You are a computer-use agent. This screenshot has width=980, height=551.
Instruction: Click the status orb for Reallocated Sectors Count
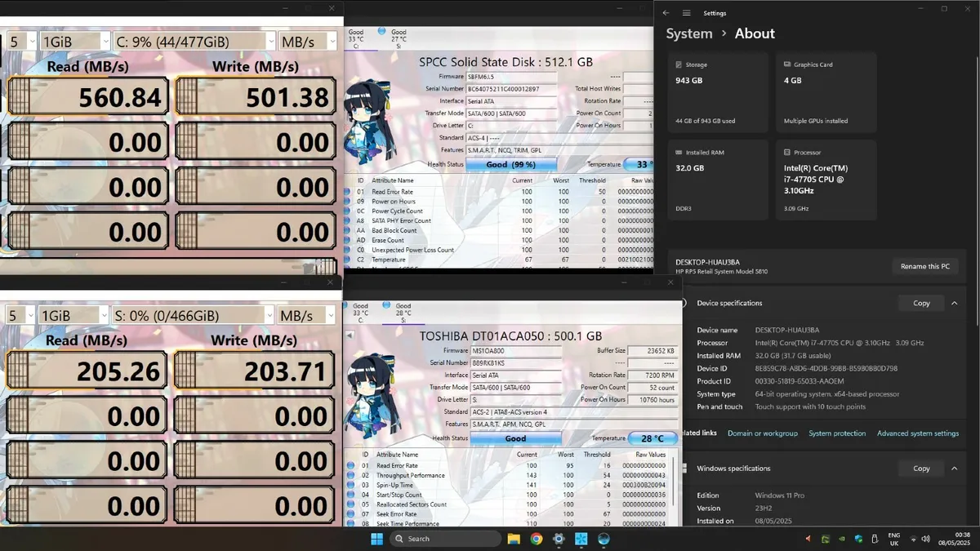(x=351, y=504)
